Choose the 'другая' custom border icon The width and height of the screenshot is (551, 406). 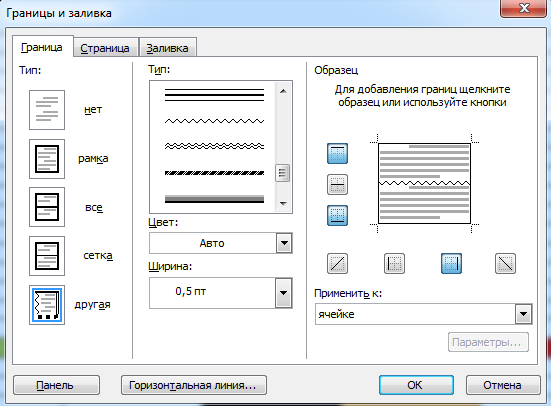47,305
